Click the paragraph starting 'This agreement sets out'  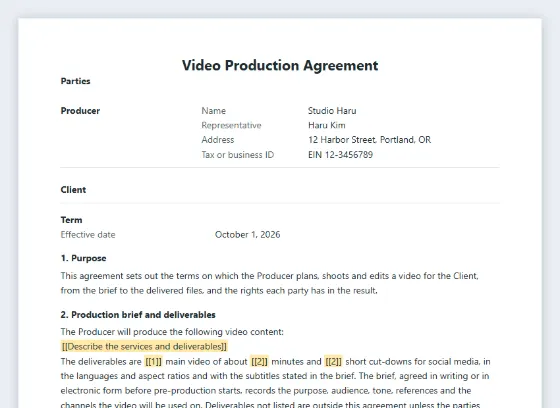(270, 283)
